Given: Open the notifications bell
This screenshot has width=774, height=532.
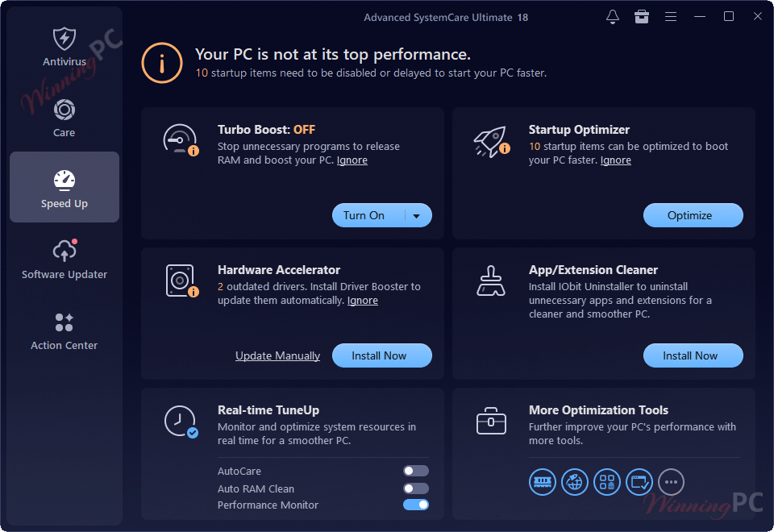Looking at the screenshot, I should (x=613, y=17).
